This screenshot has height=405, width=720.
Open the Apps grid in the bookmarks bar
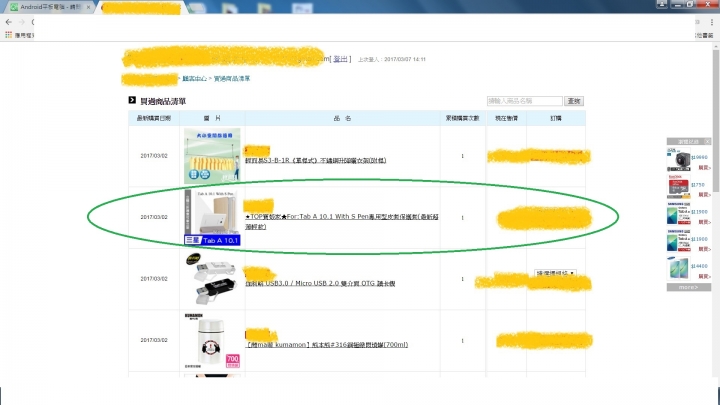(x=8, y=35)
